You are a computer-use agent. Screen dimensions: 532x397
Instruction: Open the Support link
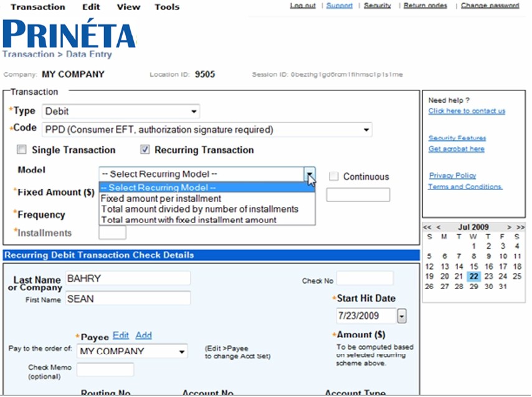coord(340,6)
